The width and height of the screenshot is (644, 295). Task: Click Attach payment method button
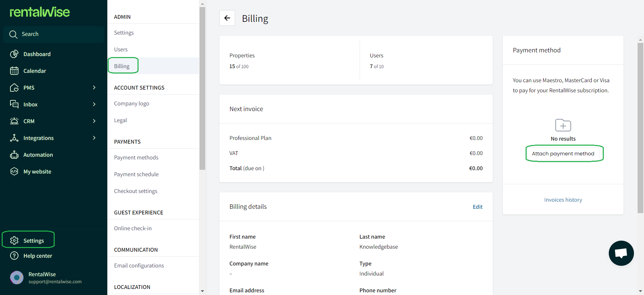click(563, 153)
